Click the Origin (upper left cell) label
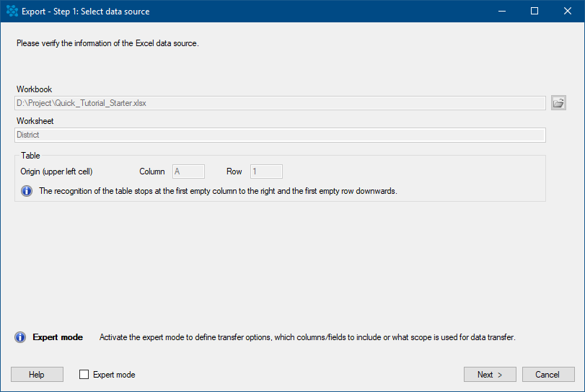 56,171
